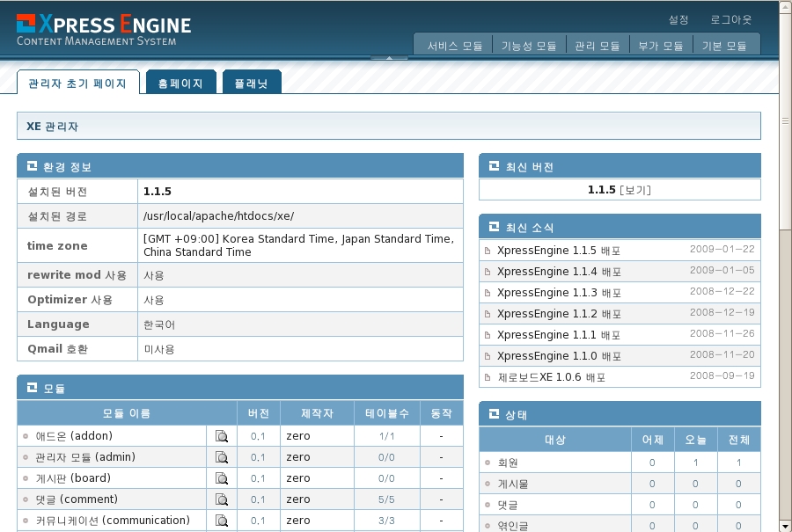The height and width of the screenshot is (532, 792).
Task: Click the Language value 한국어
Action: pyautogui.click(x=159, y=324)
